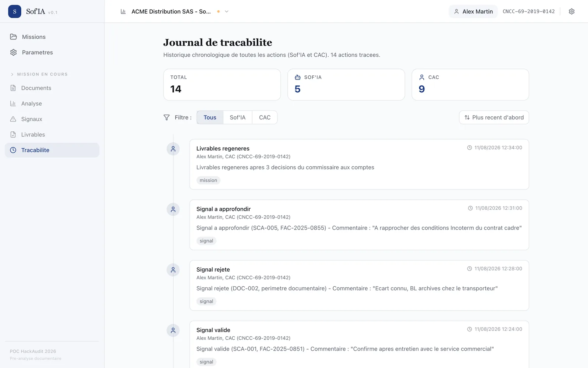Click the mission tag on Livrables regeneres
The height and width of the screenshot is (368, 588).
tap(208, 180)
